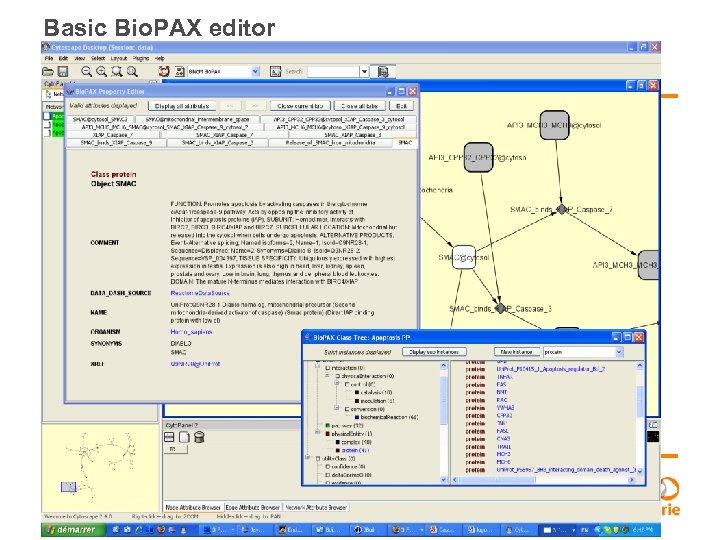The height and width of the screenshot is (540, 720).
Task: Collapse the control tree node
Action: coord(337,384)
